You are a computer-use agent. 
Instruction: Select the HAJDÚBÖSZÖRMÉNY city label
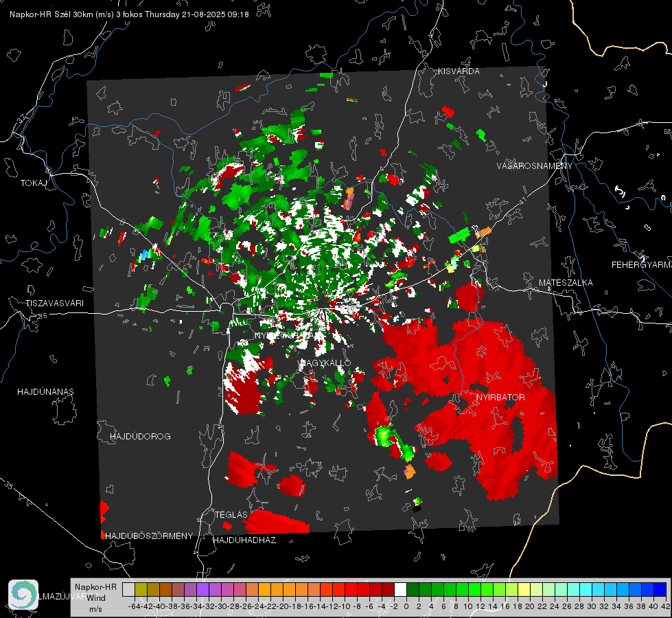tap(149, 536)
